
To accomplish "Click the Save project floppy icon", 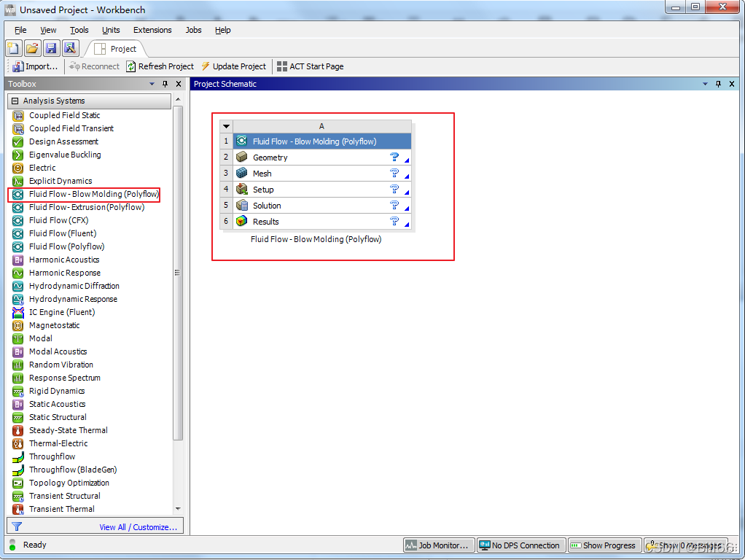I will click(51, 48).
